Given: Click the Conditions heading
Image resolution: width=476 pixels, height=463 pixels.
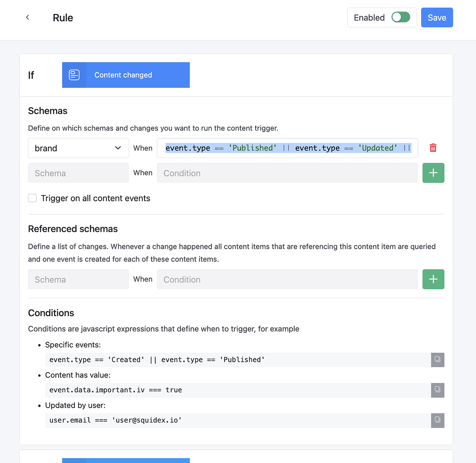Looking at the screenshot, I should coord(51,313).
